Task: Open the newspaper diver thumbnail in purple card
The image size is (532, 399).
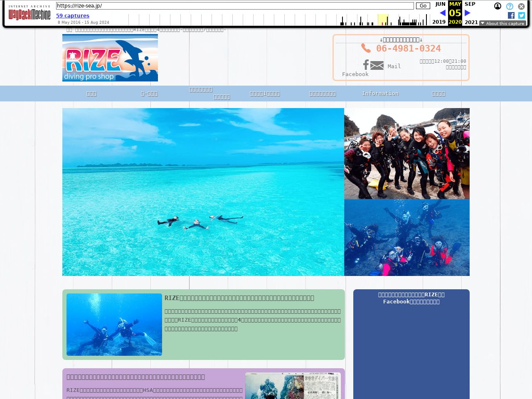Action: pos(293,386)
